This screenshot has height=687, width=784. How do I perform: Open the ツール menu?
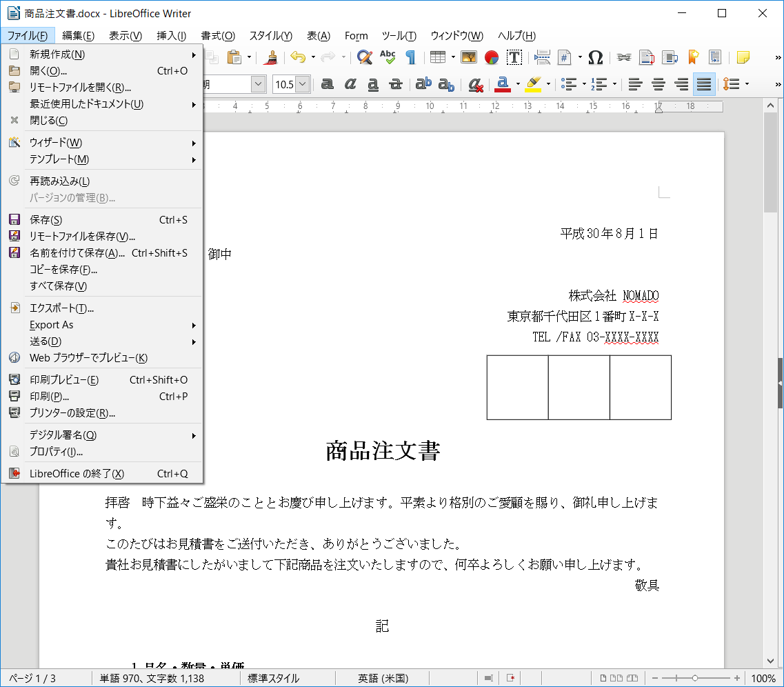[399, 35]
